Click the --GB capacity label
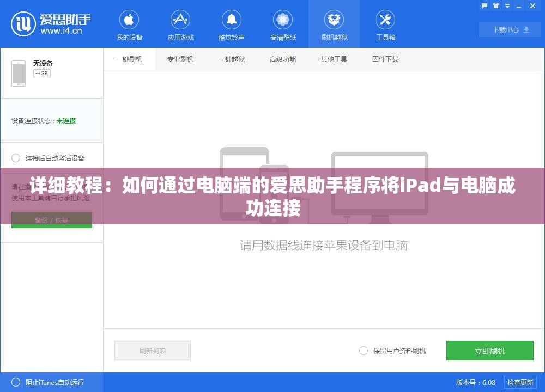 click(42, 73)
